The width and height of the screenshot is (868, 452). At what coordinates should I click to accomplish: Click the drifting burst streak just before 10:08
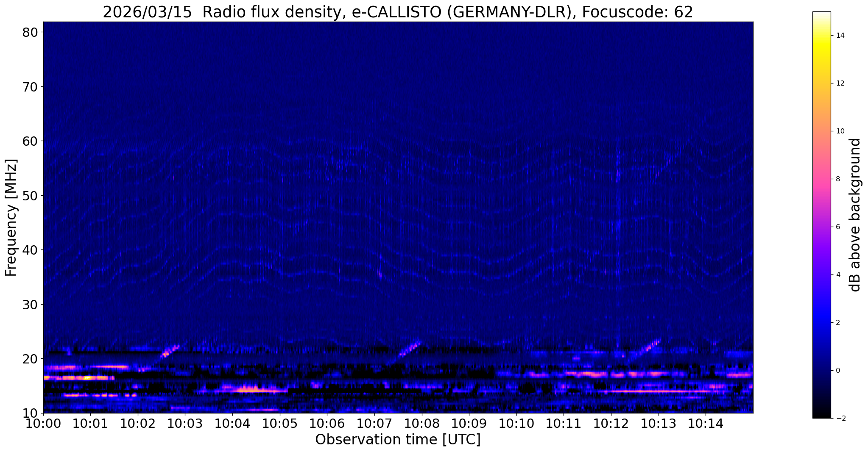click(x=410, y=348)
